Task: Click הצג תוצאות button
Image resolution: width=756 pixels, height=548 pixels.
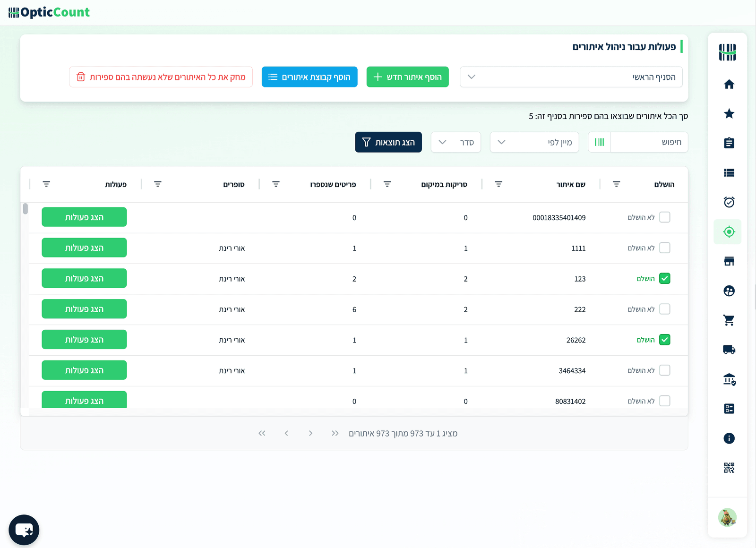Action: (x=388, y=142)
